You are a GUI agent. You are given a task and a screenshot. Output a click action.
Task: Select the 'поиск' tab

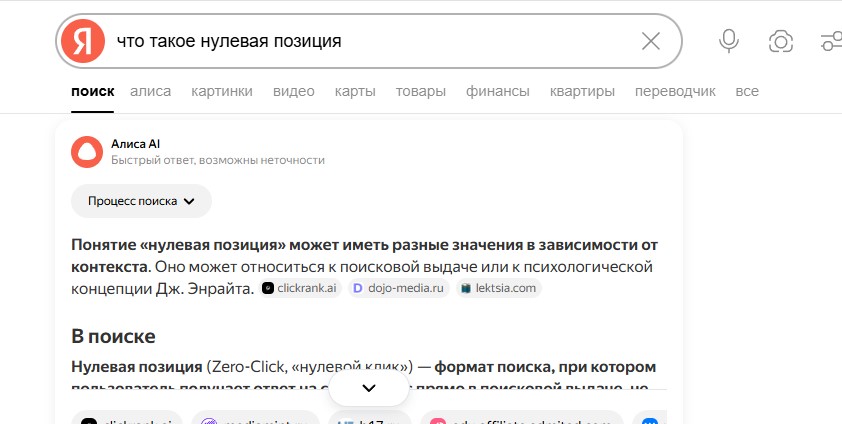(92, 91)
